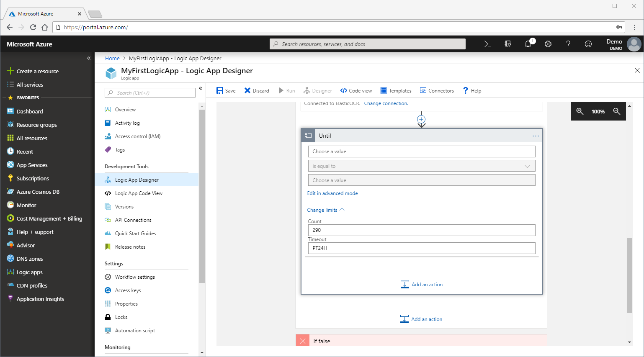Click first 'Choose a value' field
644x357 pixels.
tap(422, 152)
